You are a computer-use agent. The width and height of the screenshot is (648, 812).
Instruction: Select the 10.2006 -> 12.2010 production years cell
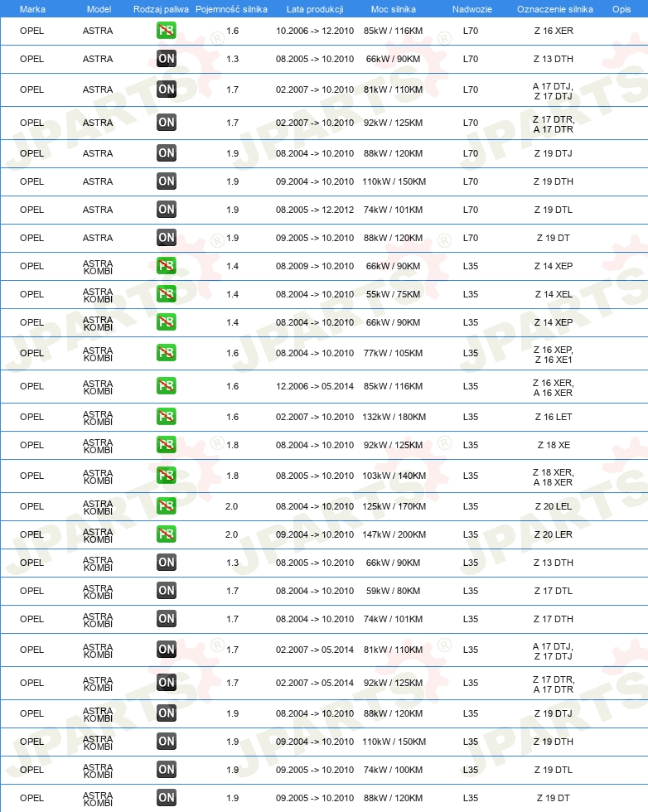pyautogui.click(x=315, y=31)
